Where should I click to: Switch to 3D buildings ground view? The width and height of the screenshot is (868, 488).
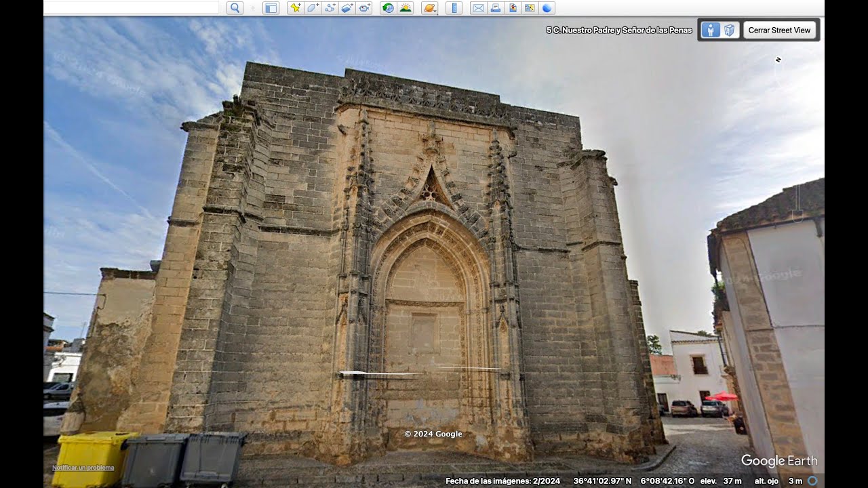(x=730, y=30)
